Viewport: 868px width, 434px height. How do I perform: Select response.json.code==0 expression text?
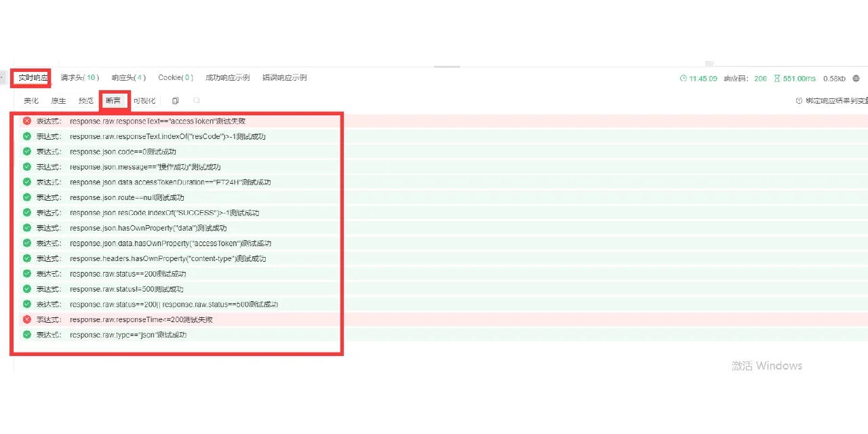click(x=123, y=152)
